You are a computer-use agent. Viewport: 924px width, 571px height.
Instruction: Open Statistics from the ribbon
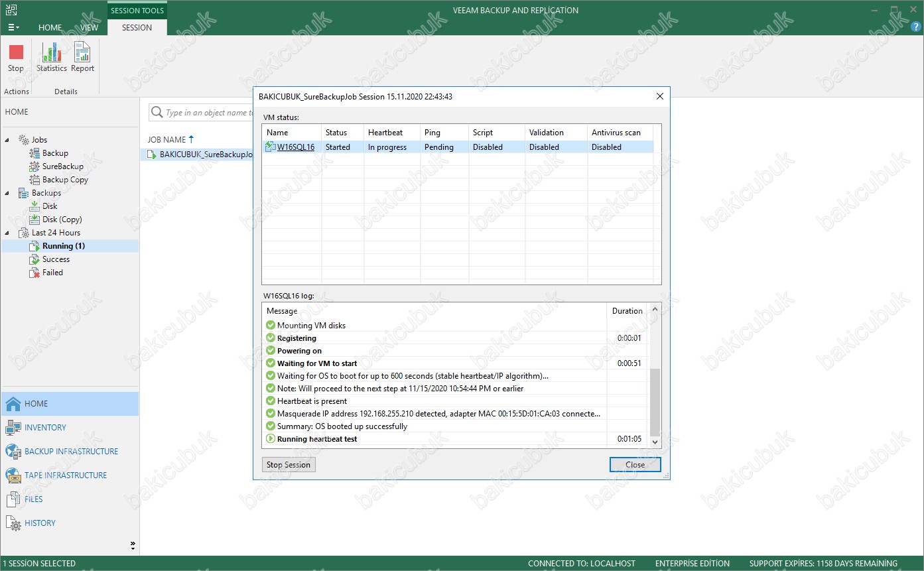pyautogui.click(x=52, y=58)
